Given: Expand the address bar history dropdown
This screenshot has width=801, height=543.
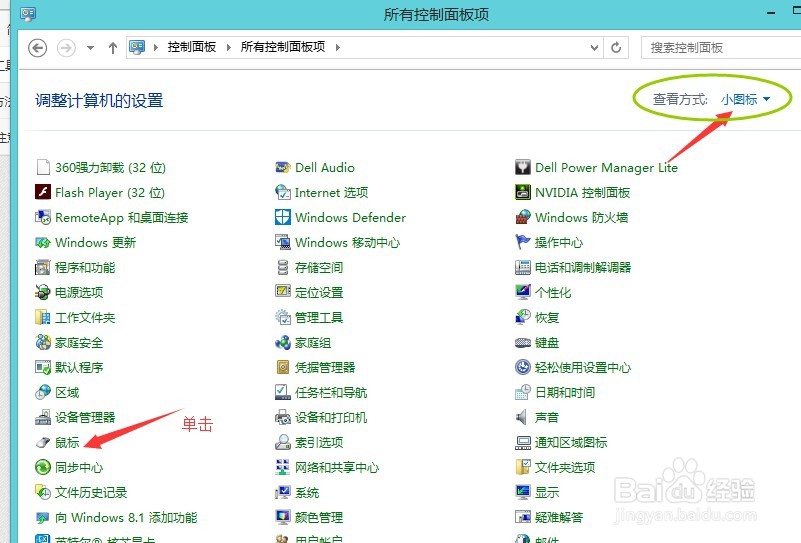Looking at the screenshot, I should (x=594, y=48).
